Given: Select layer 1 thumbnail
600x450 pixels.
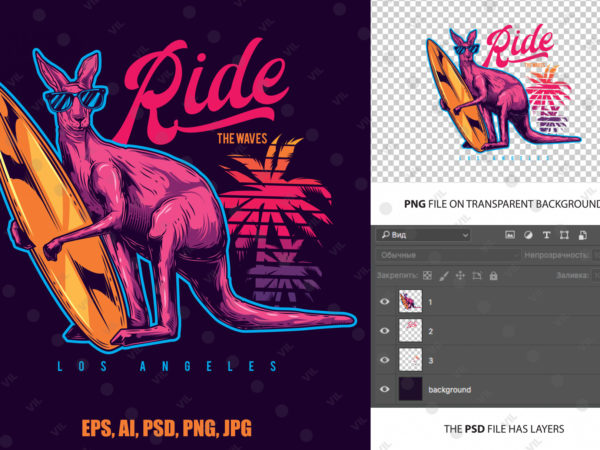Looking at the screenshot, I should point(411,301).
